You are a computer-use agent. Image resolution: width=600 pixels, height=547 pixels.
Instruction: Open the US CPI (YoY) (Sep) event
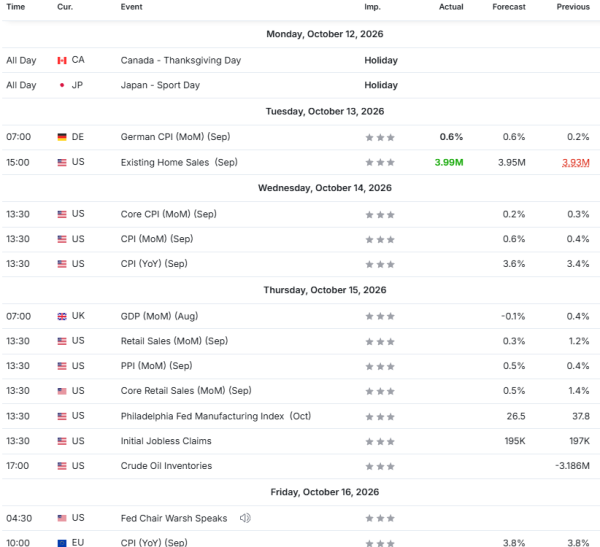point(154,264)
